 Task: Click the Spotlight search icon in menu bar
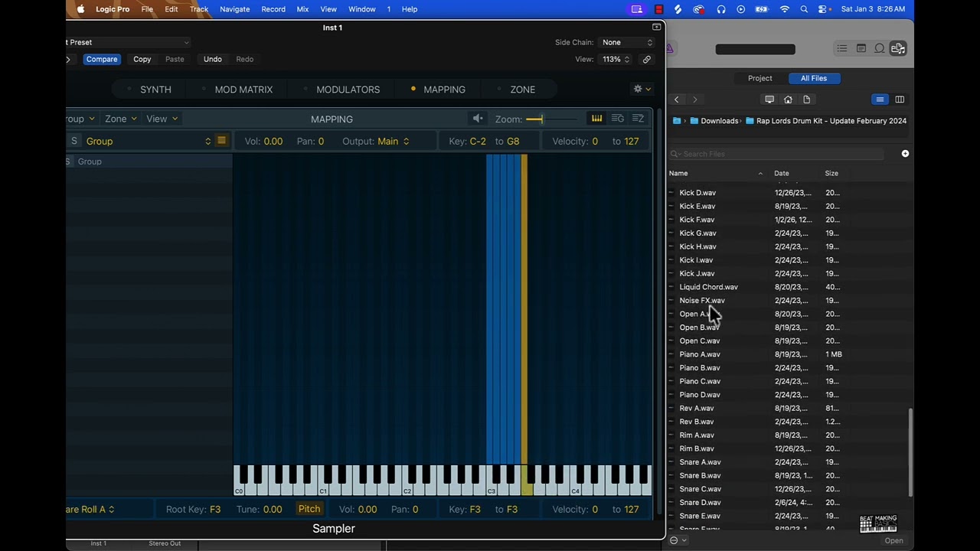(x=804, y=9)
